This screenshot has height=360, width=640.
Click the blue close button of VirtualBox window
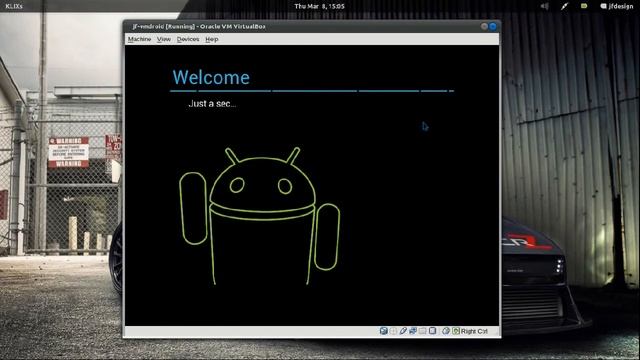point(493,26)
